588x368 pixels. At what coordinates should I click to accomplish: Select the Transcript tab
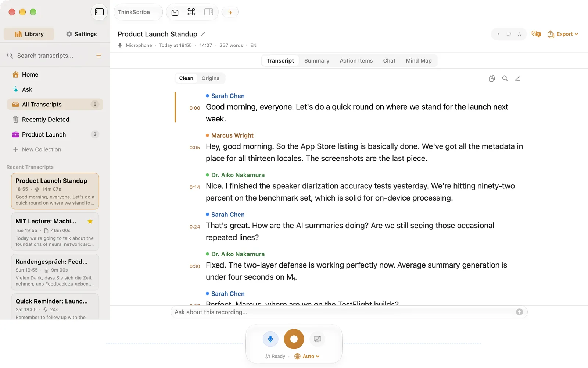280,61
